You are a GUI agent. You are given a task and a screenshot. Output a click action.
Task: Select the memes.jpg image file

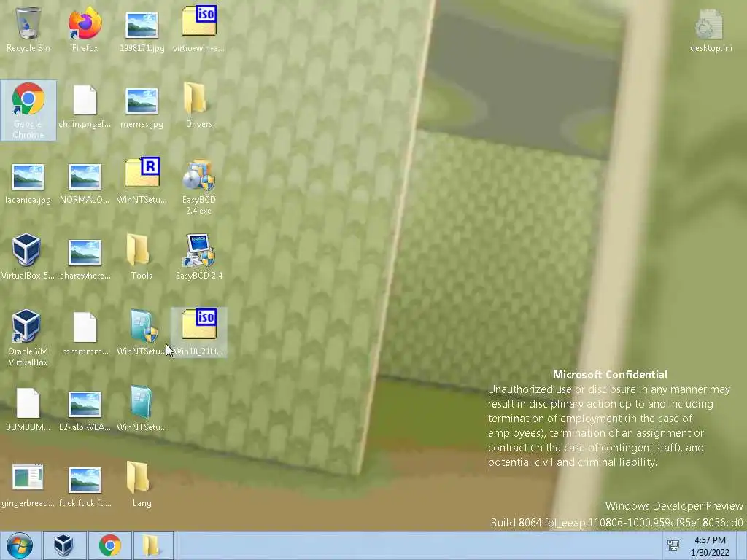pos(142,108)
